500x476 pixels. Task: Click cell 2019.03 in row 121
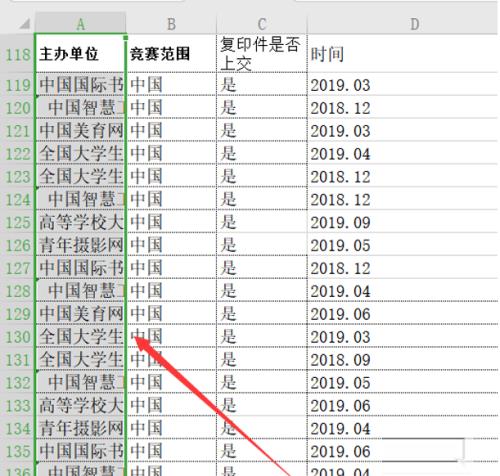403,130
